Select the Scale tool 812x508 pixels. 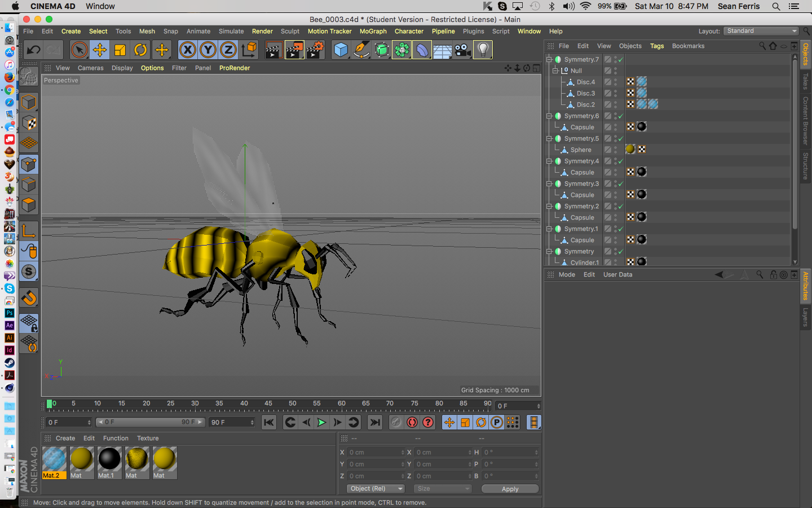tap(120, 50)
